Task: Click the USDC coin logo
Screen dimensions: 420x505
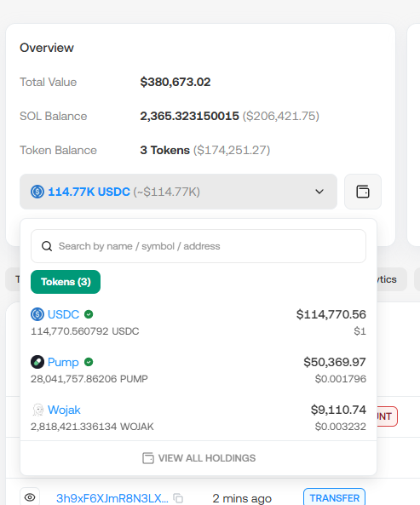Action: click(x=37, y=314)
